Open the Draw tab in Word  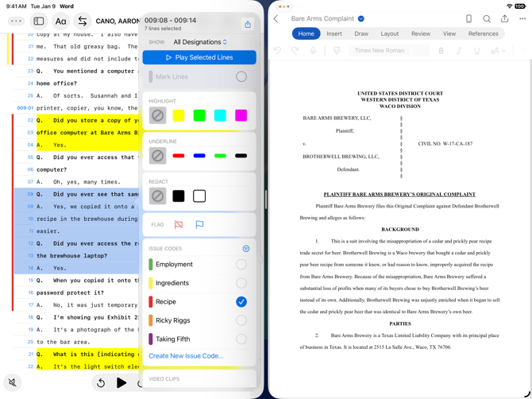361,33
